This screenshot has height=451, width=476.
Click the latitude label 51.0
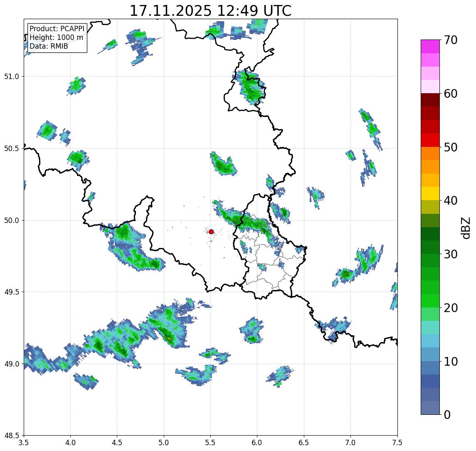pyautogui.click(x=12, y=77)
